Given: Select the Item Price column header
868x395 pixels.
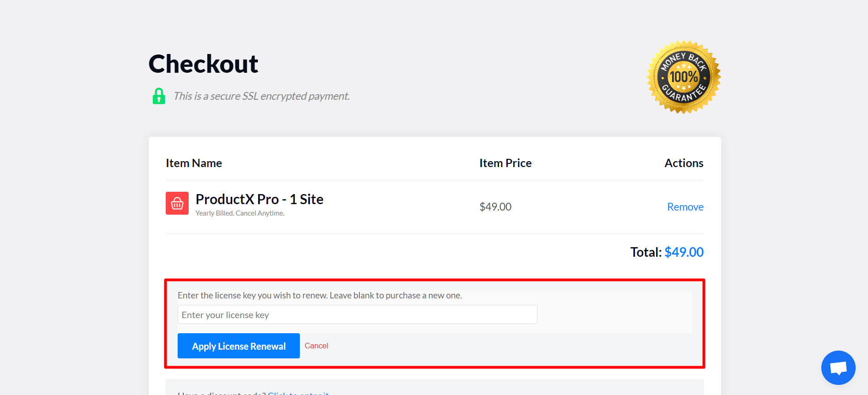Looking at the screenshot, I should (505, 163).
